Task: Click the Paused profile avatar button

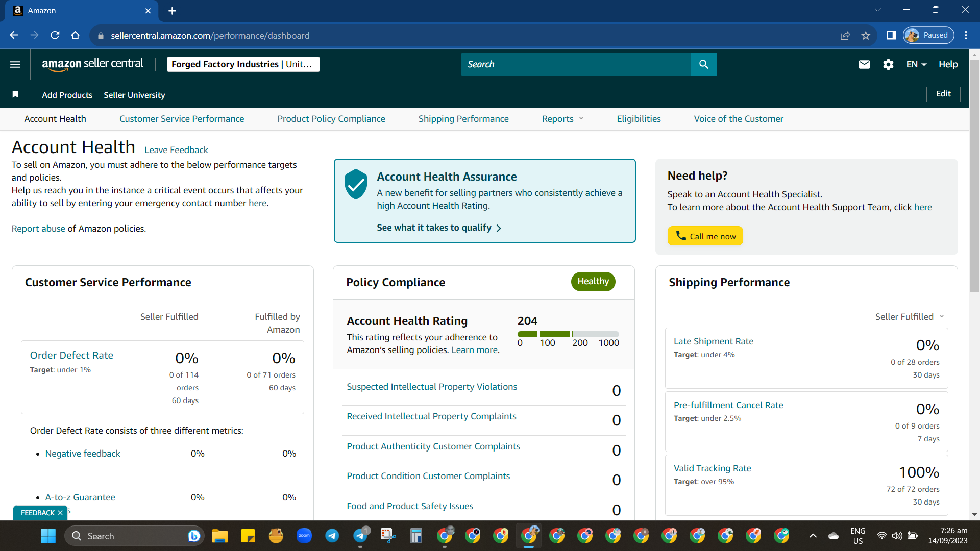Action: (x=928, y=35)
